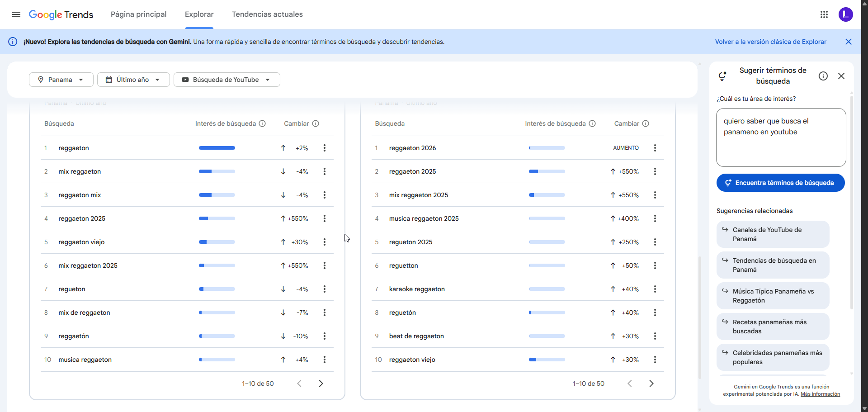Switch to the Página principal tab
868x412 pixels.
pos(139,14)
